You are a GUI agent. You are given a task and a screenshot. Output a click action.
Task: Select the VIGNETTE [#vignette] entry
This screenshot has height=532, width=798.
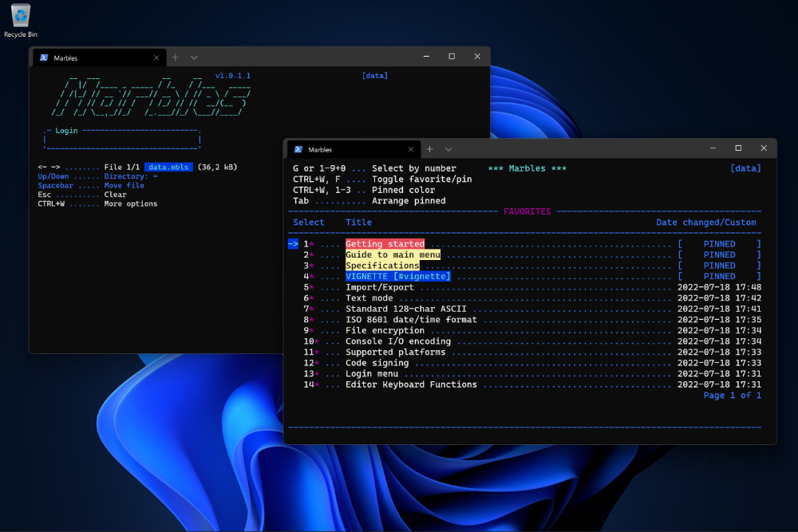pos(398,276)
